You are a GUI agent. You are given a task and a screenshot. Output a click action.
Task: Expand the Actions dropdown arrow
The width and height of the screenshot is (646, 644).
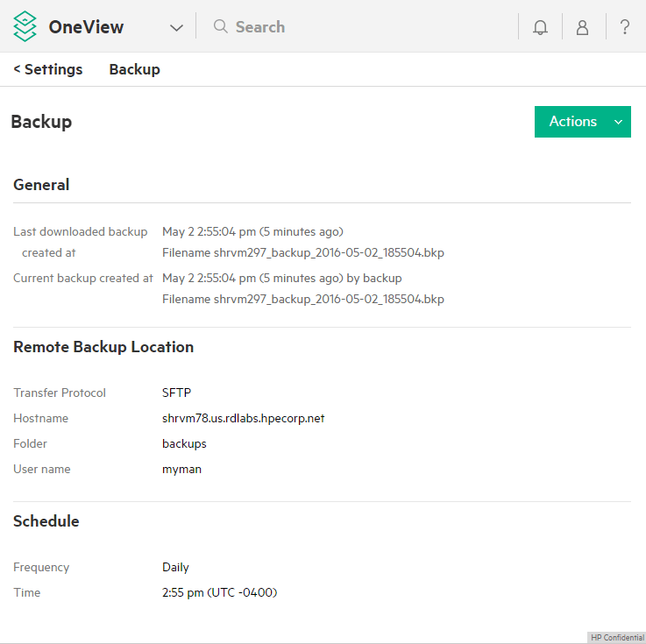(618, 122)
